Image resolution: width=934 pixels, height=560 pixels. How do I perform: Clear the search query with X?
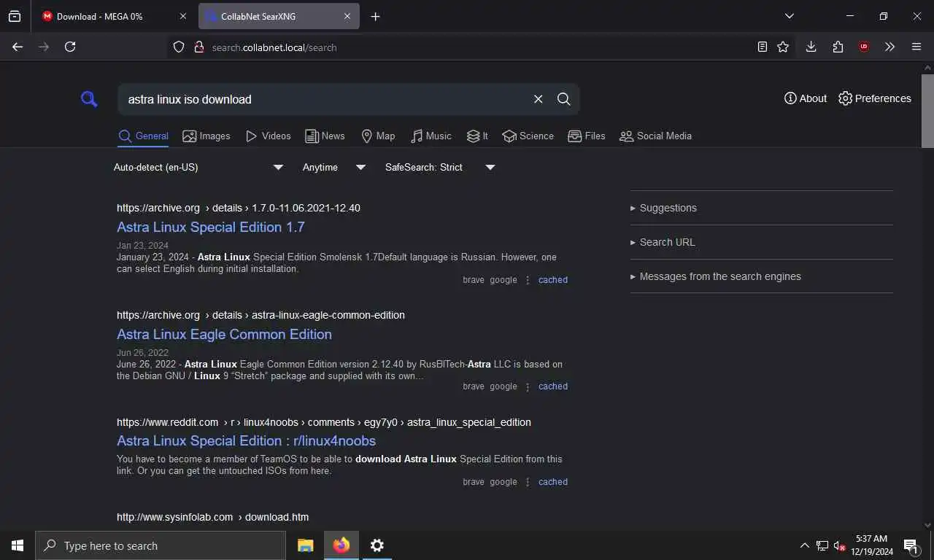(x=539, y=99)
